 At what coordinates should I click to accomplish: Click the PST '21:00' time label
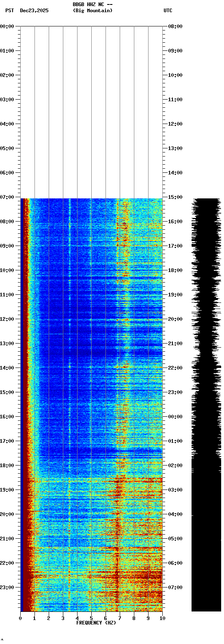[x=7, y=539]
